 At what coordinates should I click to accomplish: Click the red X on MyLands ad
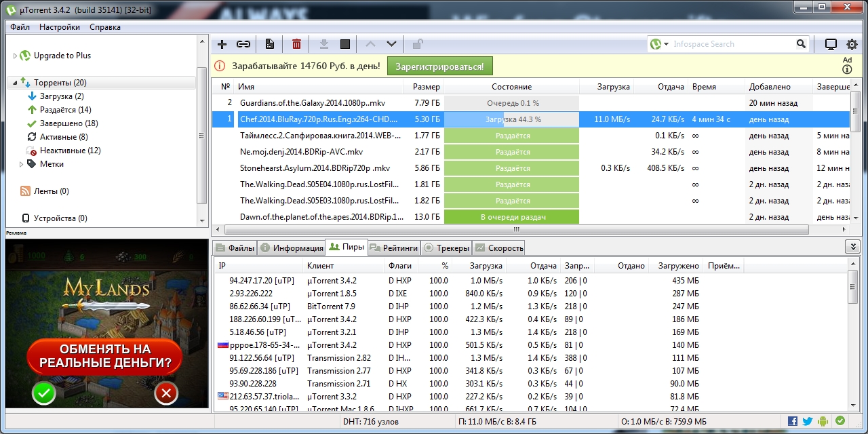166,393
